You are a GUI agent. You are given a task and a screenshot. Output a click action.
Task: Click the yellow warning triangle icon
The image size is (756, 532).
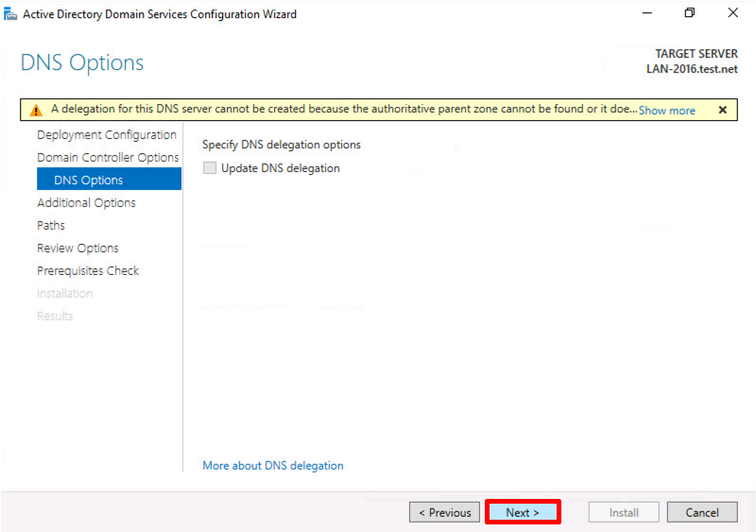click(36, 110)
